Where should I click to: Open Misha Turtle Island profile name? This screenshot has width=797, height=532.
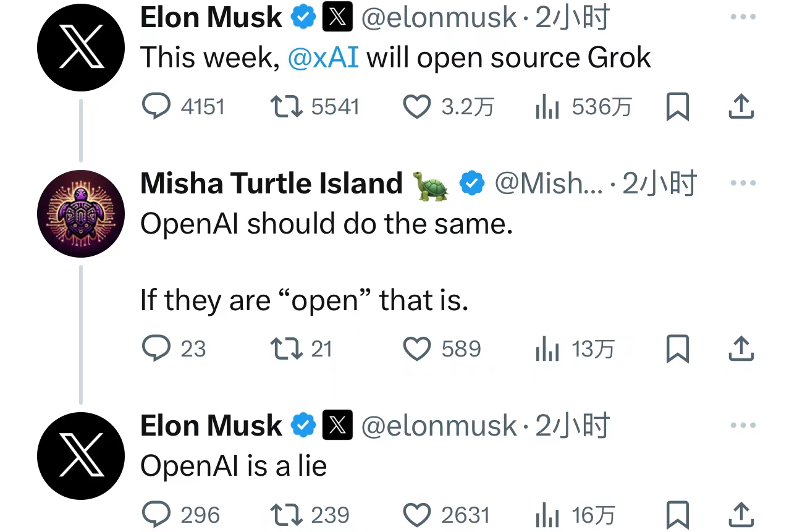tap(271, 184)
